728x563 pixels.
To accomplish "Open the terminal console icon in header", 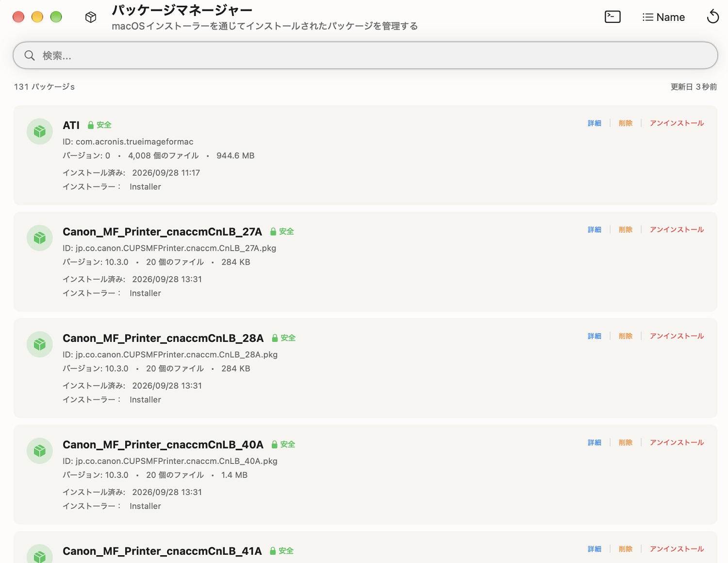I will [x=612, y=17].
